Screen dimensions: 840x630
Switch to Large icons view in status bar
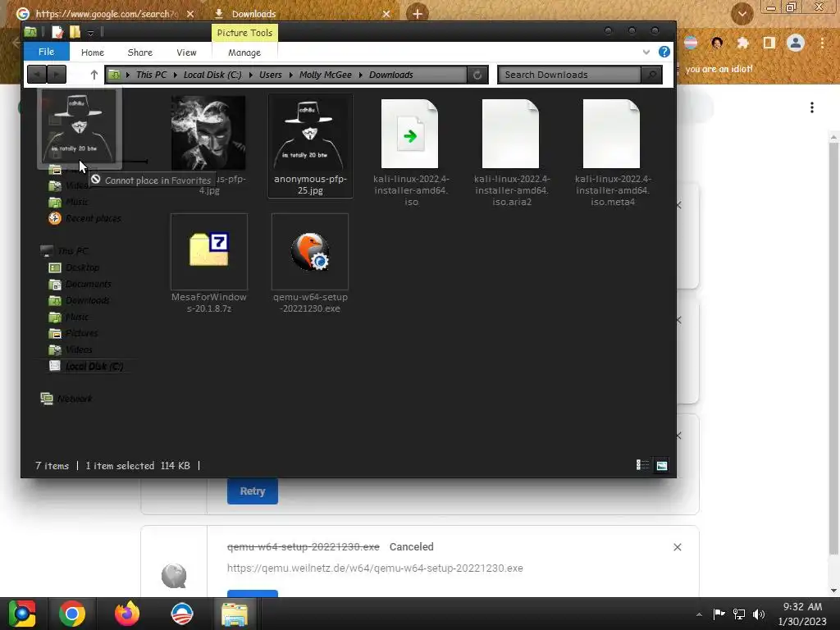[x=662, y=465]
